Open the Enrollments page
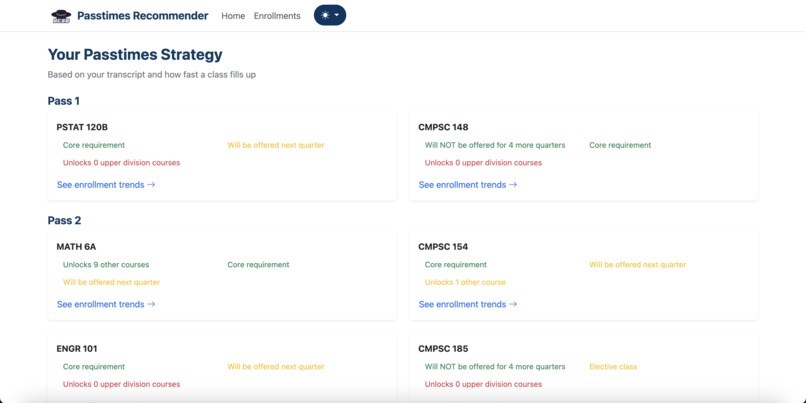The image size is (806, 403). (x=277, y=16)
